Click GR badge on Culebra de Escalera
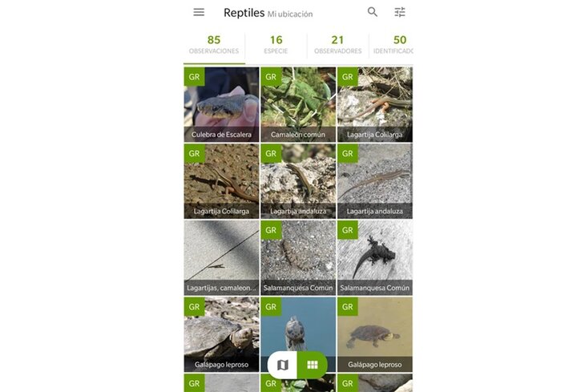The width and height of the screenshot is (585, 392). [x=194, y=77]
